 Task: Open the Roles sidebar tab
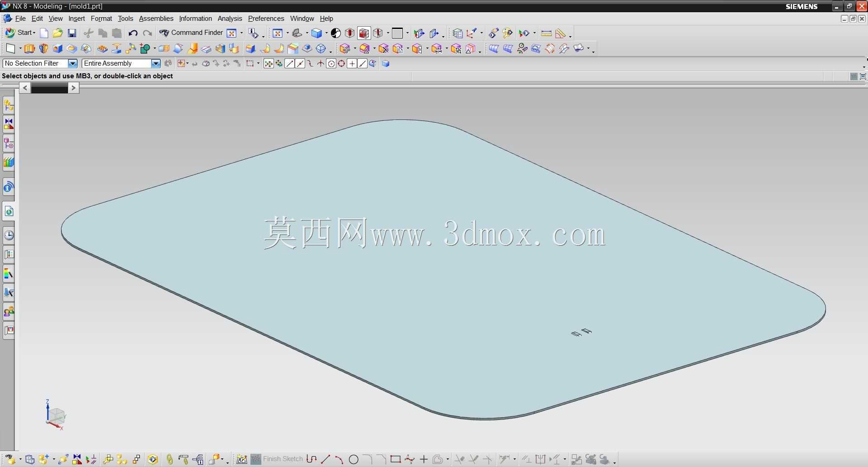[x=9, y=312]
